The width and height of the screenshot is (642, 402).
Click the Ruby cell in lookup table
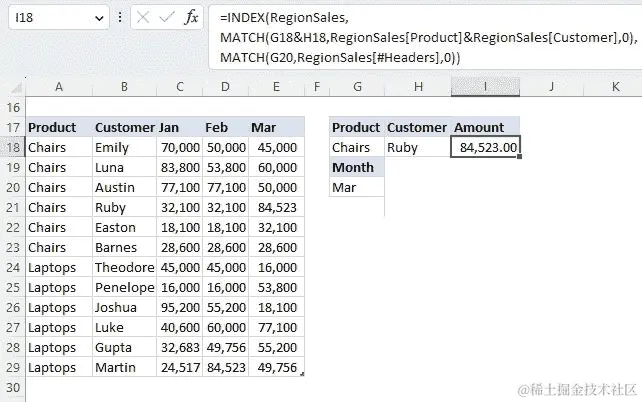coord(416,147)
